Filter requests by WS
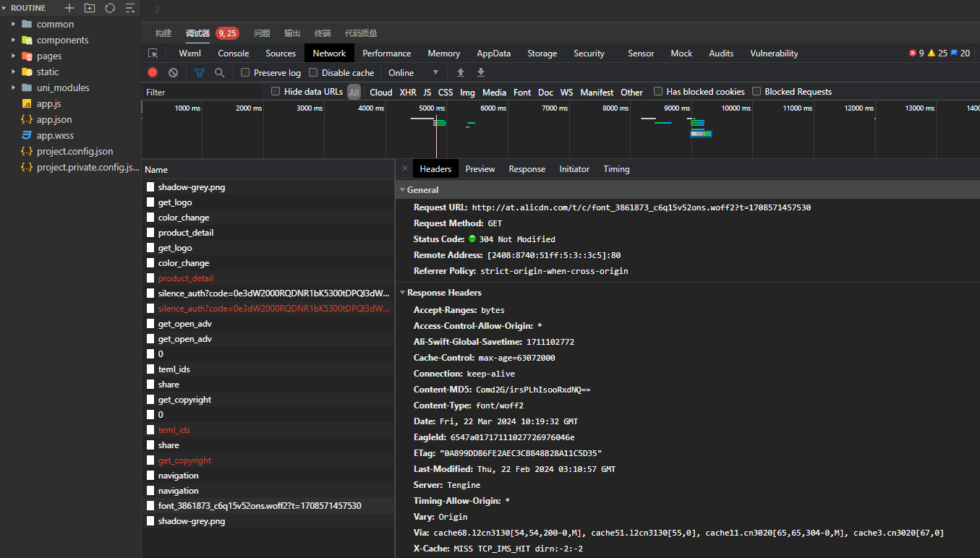The width and height of the screenshot is (980, 558). (567, 92)
